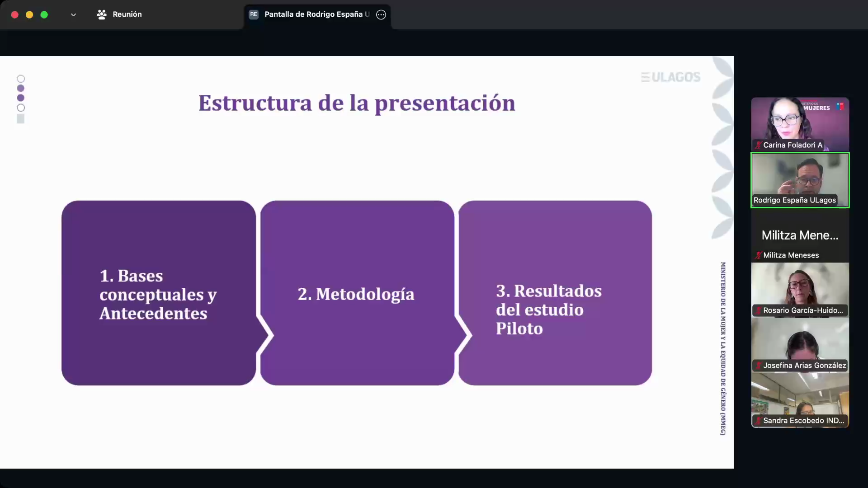Click Resultados del estudio Piloto box
The width and height of the screenshot is (868, 488).
click(555, 293)
